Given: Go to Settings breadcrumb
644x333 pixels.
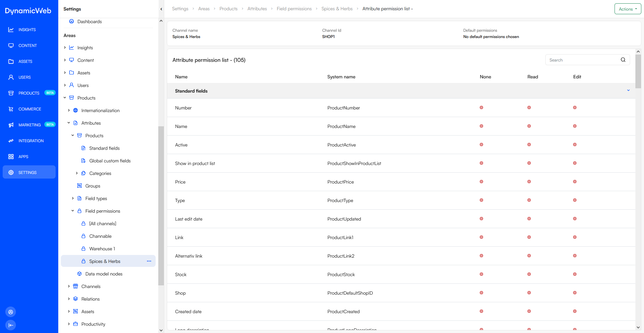Looking at the screenshot, I should pyautogui.click(x=180, y=9).
